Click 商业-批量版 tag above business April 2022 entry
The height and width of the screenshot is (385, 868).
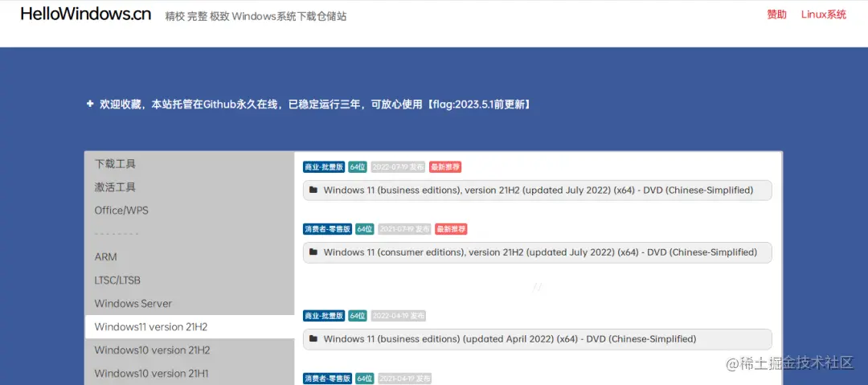[324, 316]
